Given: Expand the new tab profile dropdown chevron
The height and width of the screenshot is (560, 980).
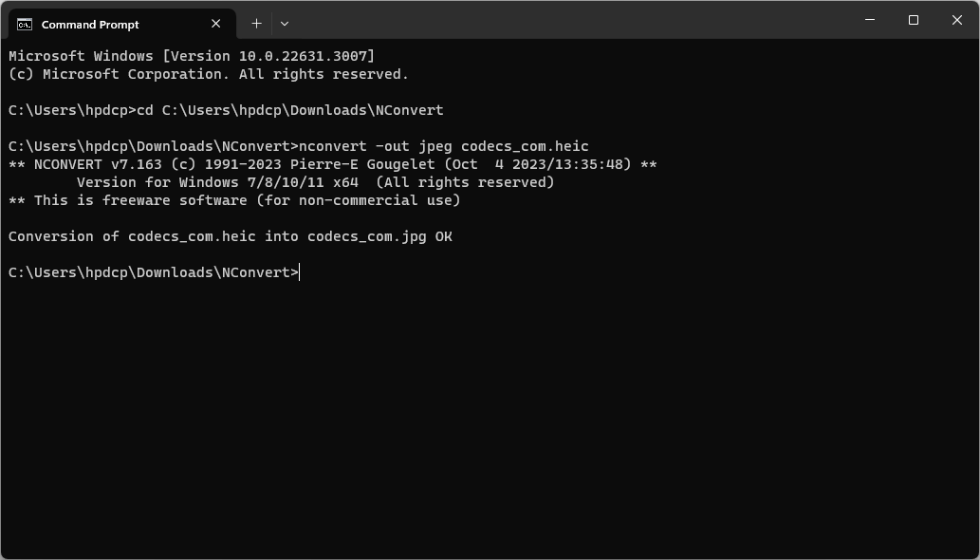Looking at the screenshot, I should tap(284, 24).
